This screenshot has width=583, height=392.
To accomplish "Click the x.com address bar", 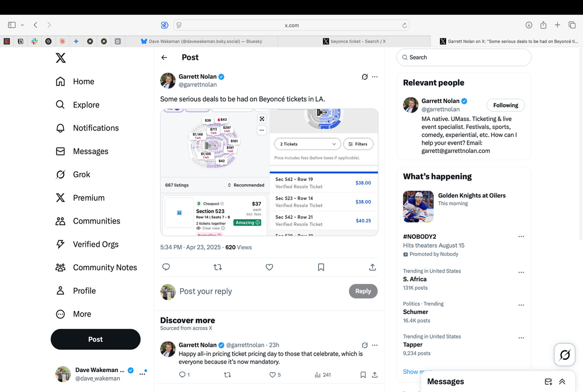I will pyautogui.click(x=291, y=25).
